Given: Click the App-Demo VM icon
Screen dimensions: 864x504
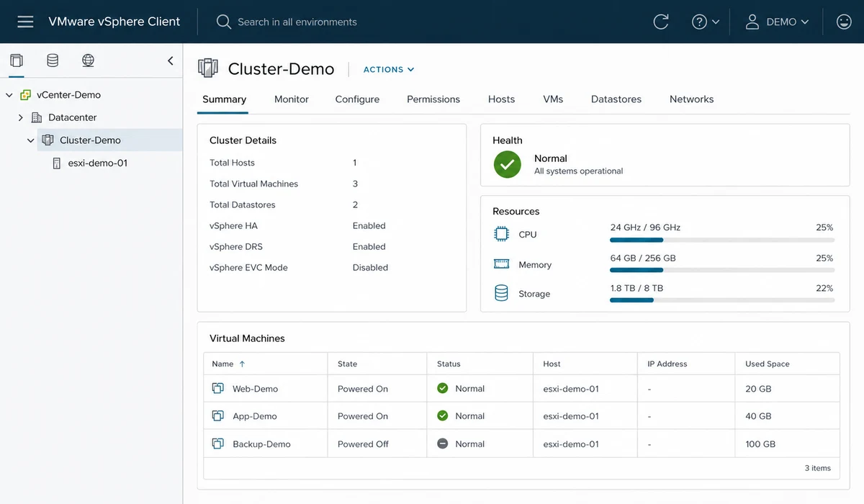Looking at the screenshot, I should pos(217,416).
